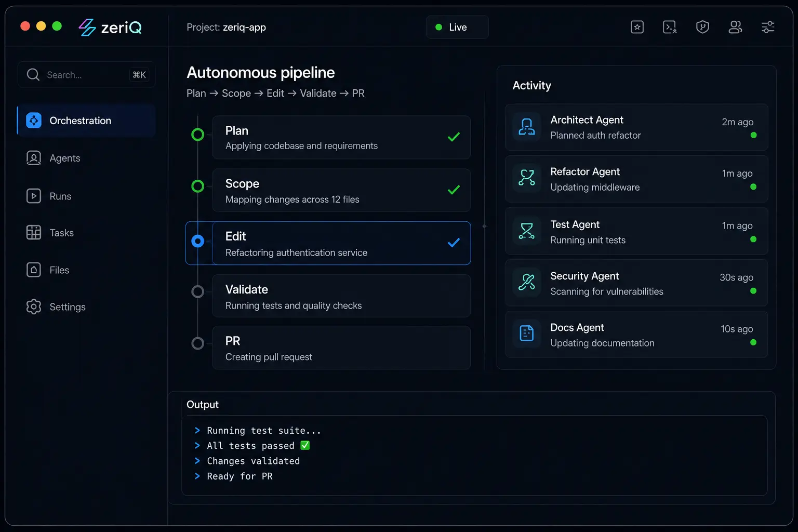Click 'Scanning for vulnerabilities' text

point(607,291)
